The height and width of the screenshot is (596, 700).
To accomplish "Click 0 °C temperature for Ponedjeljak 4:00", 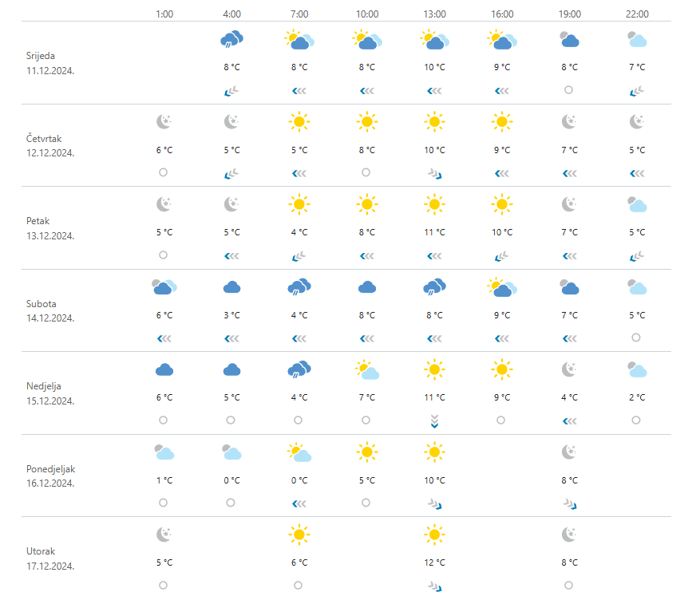I will [231, 480].
